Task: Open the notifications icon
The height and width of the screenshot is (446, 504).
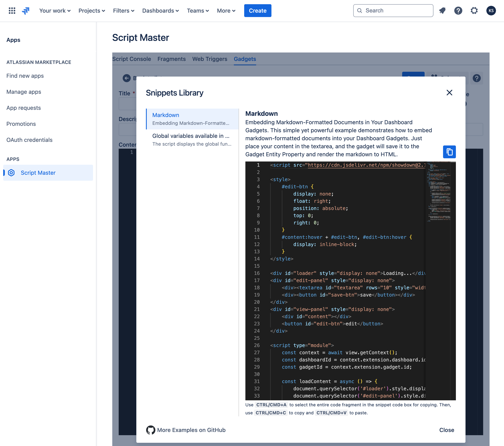Action: 442,11
